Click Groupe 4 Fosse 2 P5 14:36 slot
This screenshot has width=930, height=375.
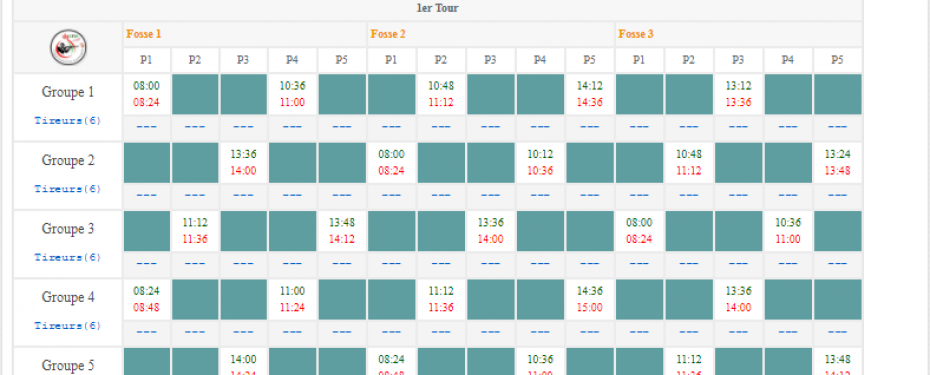click(590, 300)
